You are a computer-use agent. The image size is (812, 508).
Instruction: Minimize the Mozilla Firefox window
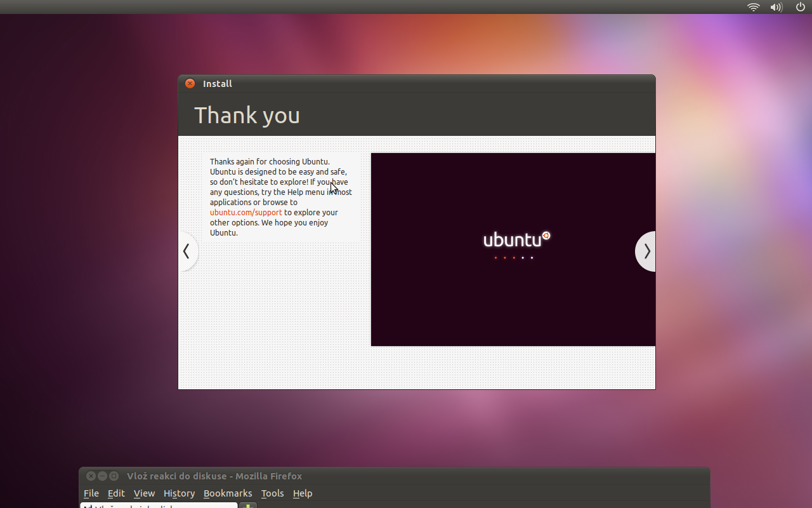point(102,476)
